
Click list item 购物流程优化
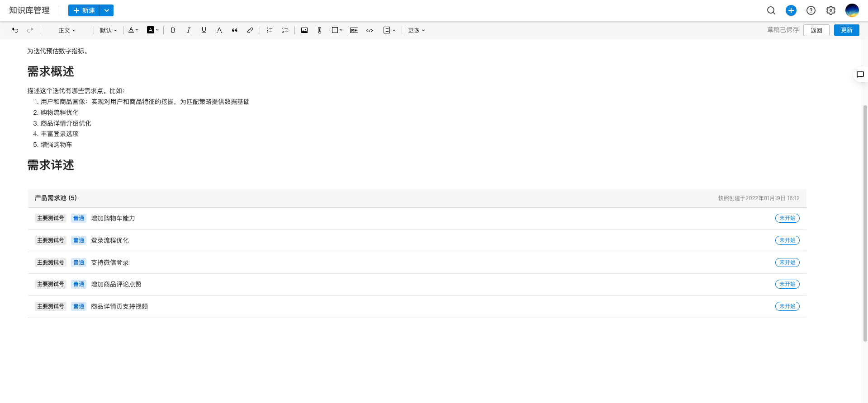(x=60, y=112)
